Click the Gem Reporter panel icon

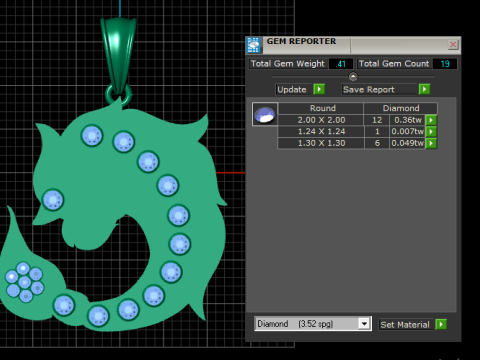click(x=254, y=45)
